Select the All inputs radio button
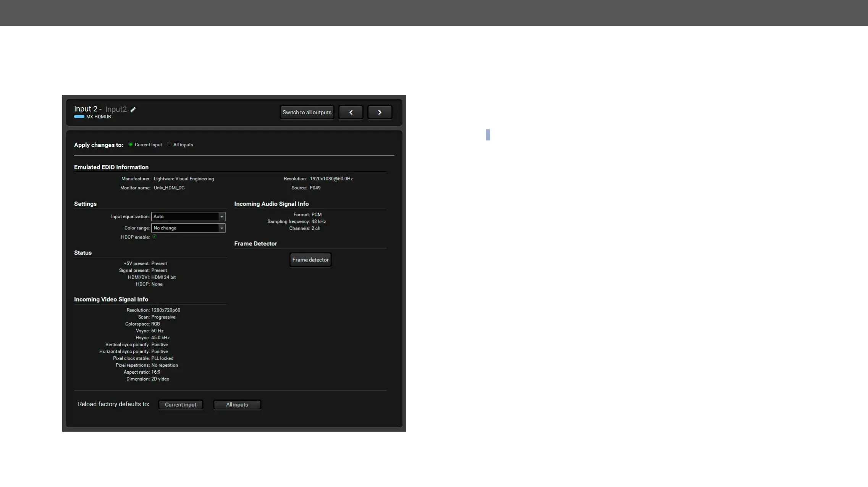 [169, 145]
